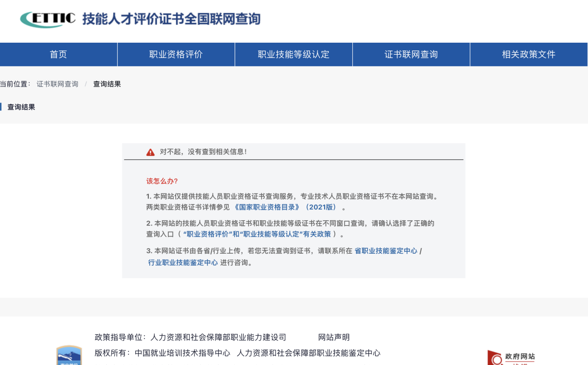The image size is (588, 365).
Task: Open the 相关政策文件 navigation tab
Action: coord(529,54)
